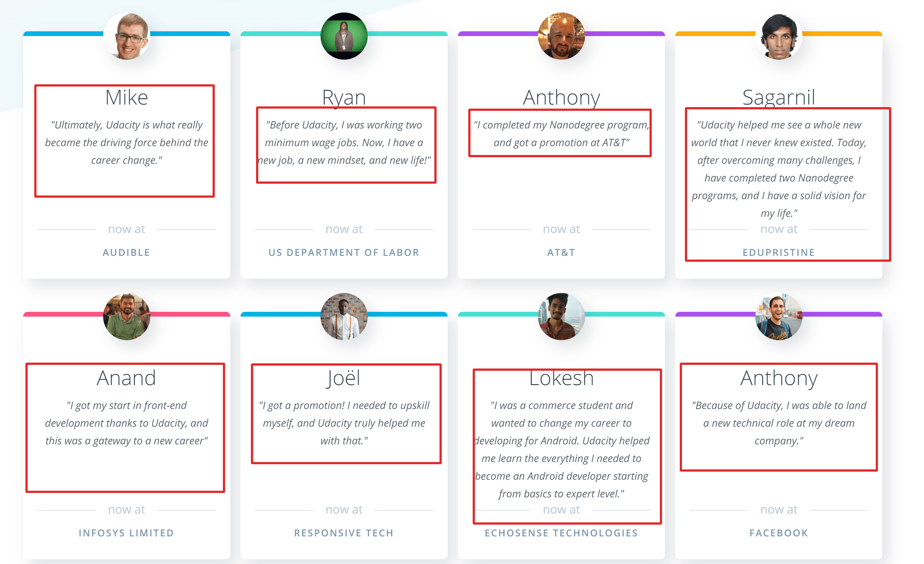Open the ECHOSENSE TECHNOLOGIES label
The image size is (924, 564).
pyautogui.click(x=561, y=533)
